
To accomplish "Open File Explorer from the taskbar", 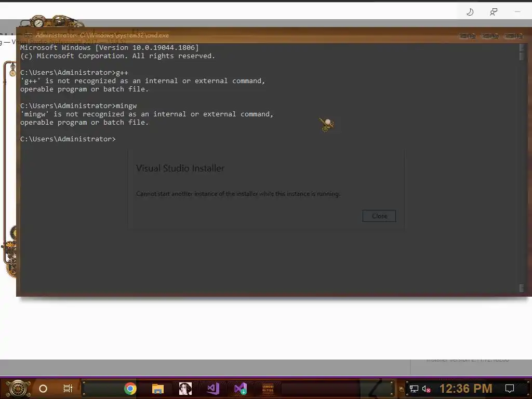I will (x=158, y=389).
